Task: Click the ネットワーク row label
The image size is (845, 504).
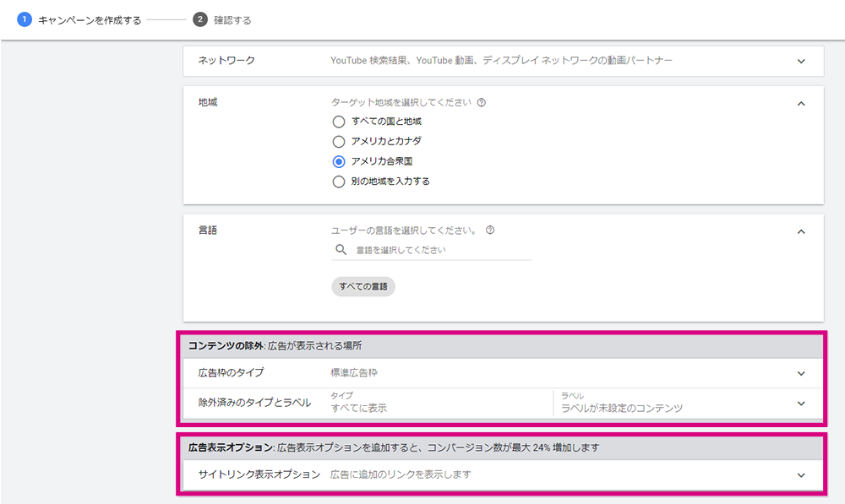Action: pyautogui.click(x=226, y=60)
